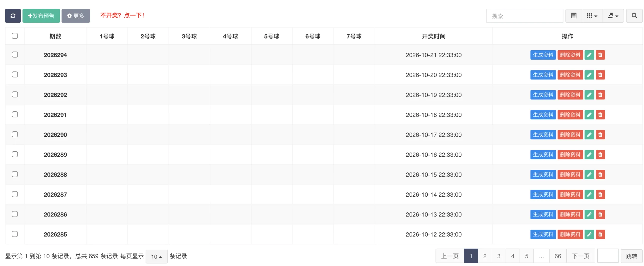This screenshot has width=644, height=266.
Task: Check the box for period 2026292
Action: point(15,94)
